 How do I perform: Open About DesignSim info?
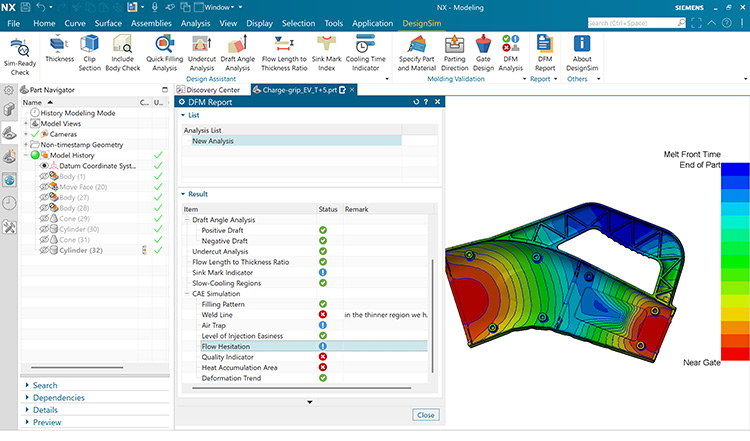pyautogui.click(x=582, y=53)
